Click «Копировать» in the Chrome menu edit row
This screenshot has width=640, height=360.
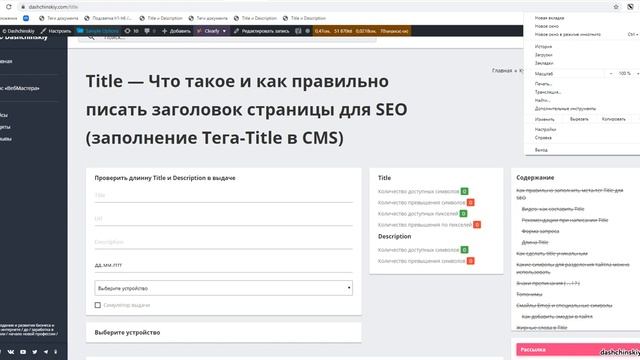click(x=613, y=119)
